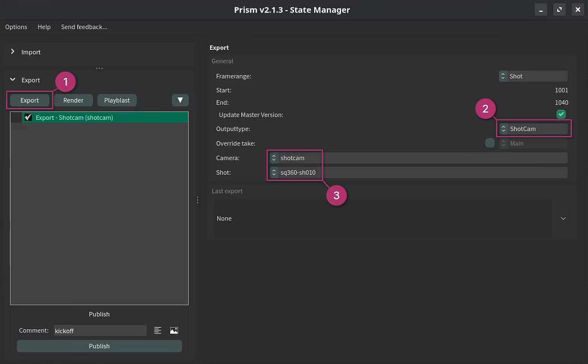This screenshot has width=588, height=364.
Task: Open the Help menu
Action: click(44, 27)
